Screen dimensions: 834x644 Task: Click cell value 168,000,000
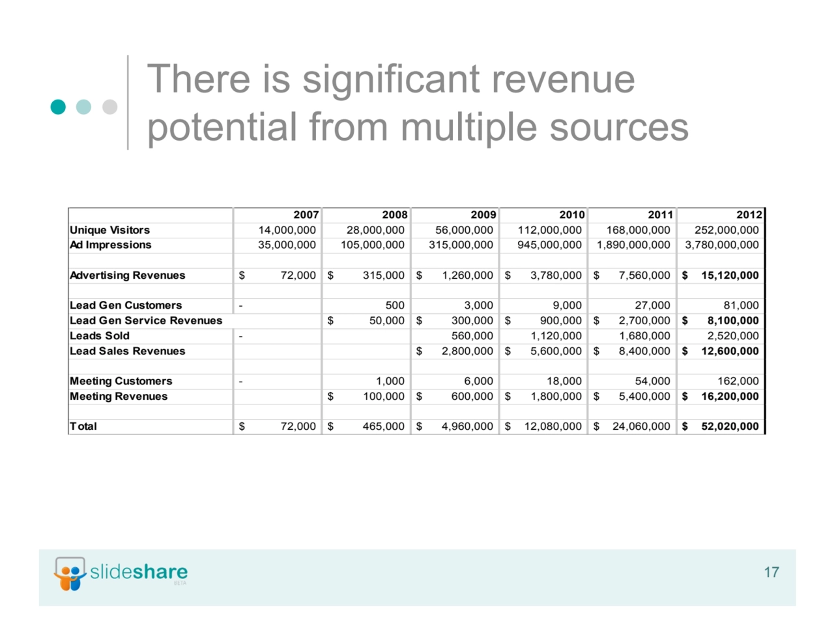(638, 230)
